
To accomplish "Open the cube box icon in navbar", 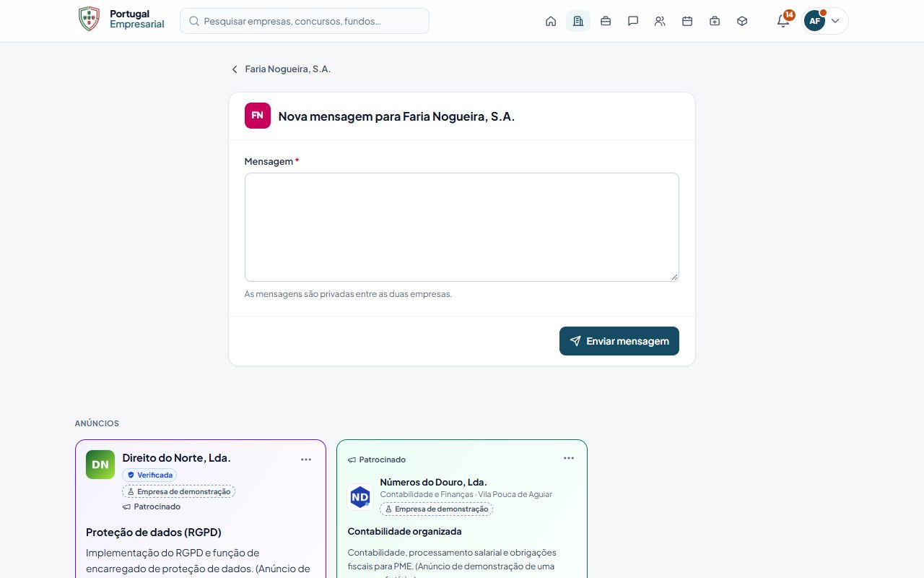I will (x=742, y=21).
